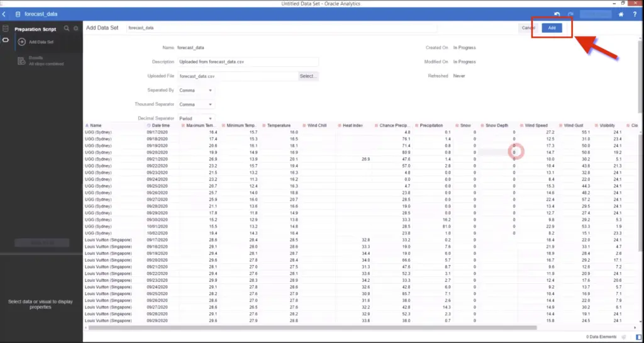
Task: Click the blue Add button
Action: click(552, 28)
